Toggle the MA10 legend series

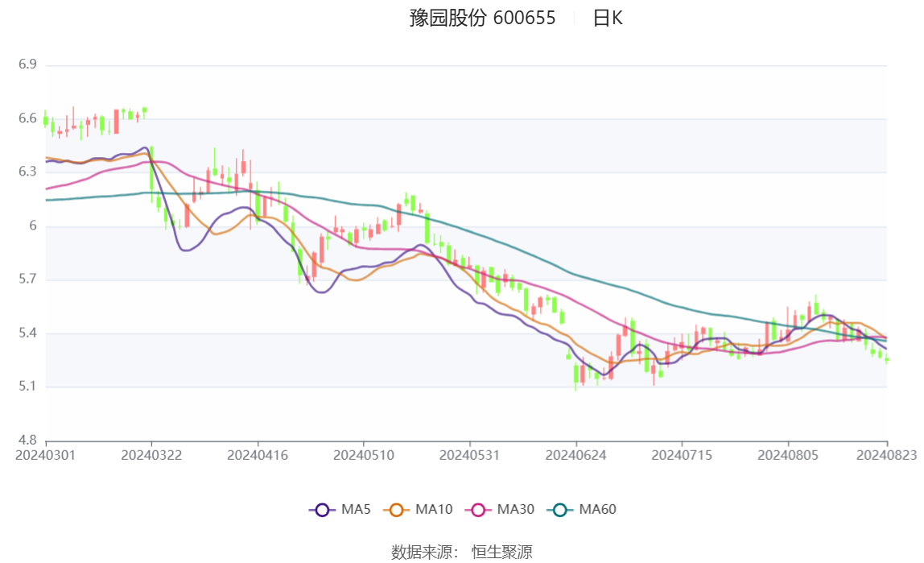(418, 509)
